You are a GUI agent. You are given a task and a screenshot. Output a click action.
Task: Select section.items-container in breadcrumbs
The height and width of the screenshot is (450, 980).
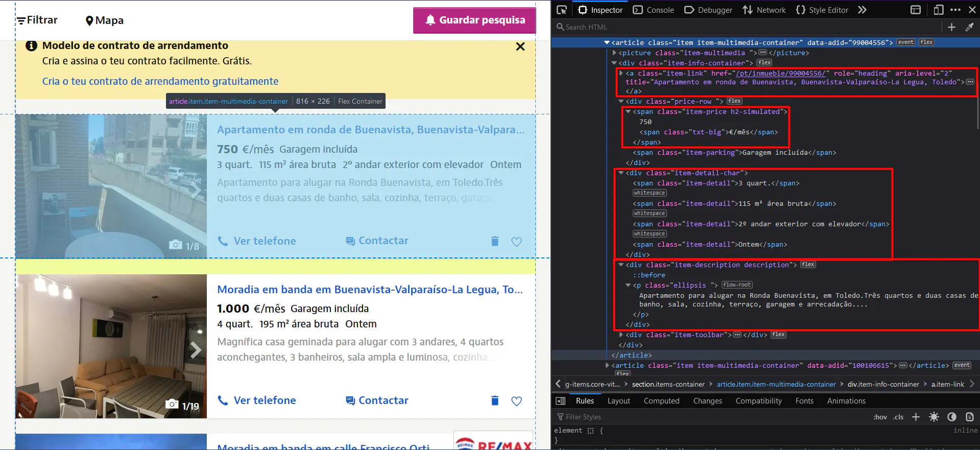[668, 384]
